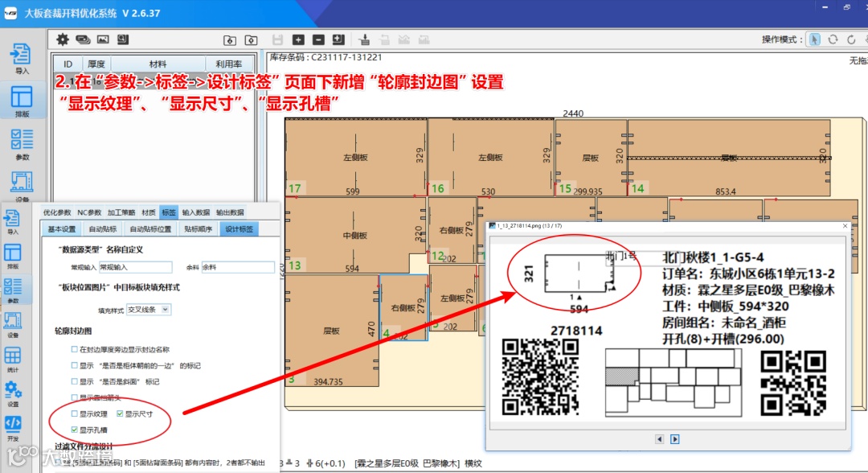Select panel 14 层板 on layout
This screenshot has height=473, width=868.
click(x=729, y=158)
